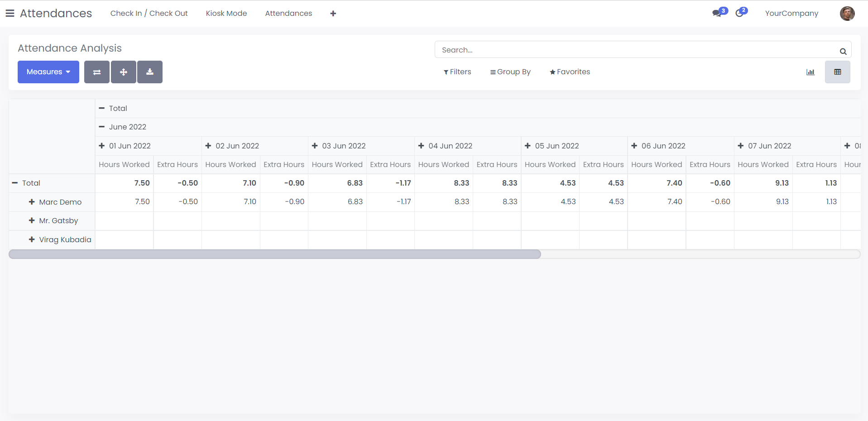The image size is (868, 421).
Task: Expand the Marc Demo row
Action: click(x=55, y=202)
